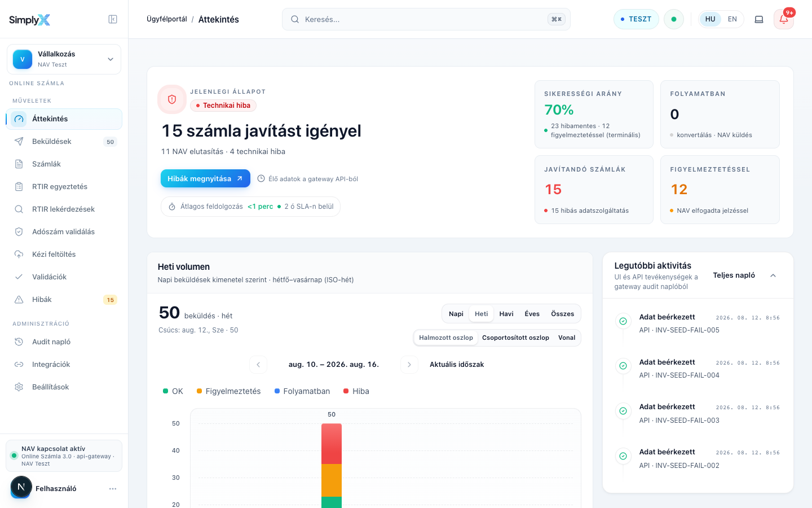Click the user avatar N
The height and width of the screenshot is (508, 812).
coord(21,487)
